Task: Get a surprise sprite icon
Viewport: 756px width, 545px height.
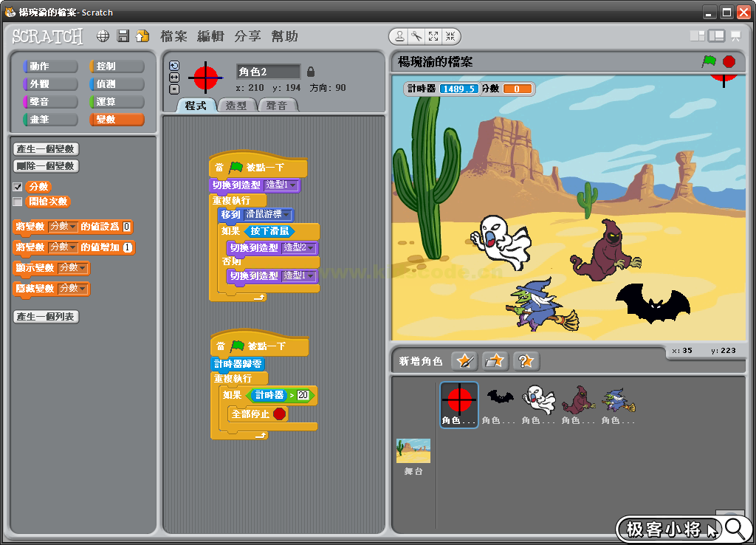Action: (x=526, y=360)
